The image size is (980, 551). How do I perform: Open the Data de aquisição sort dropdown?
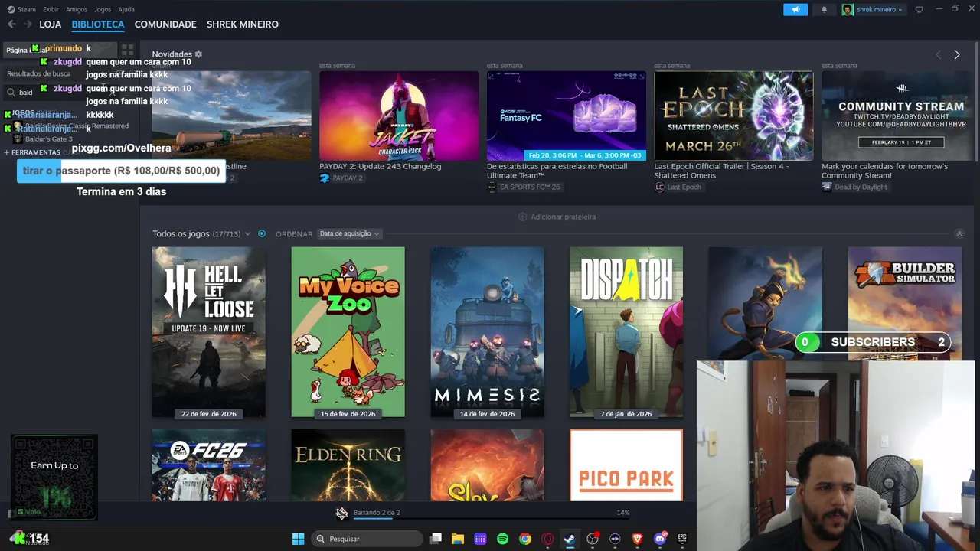point(349,233)
